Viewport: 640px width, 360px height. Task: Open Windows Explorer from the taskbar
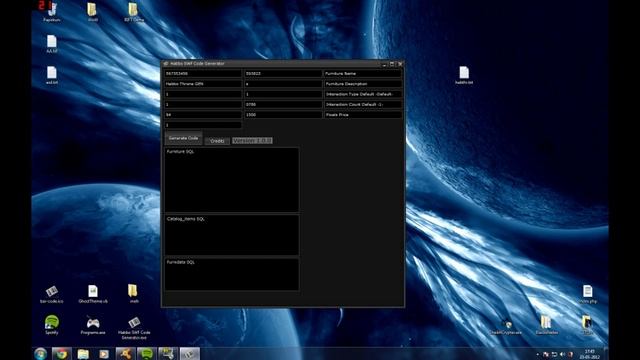(83, 354)
